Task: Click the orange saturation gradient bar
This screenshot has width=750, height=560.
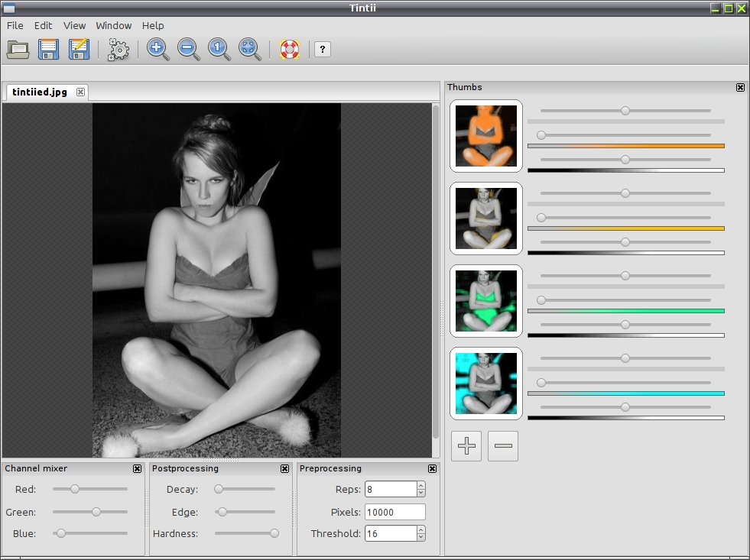Action: (626, 146)
